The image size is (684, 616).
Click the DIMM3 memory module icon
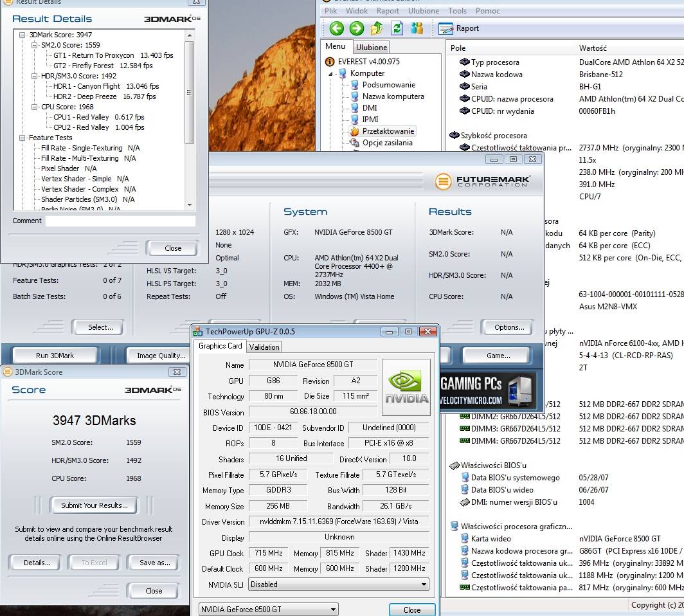point(465,429)
